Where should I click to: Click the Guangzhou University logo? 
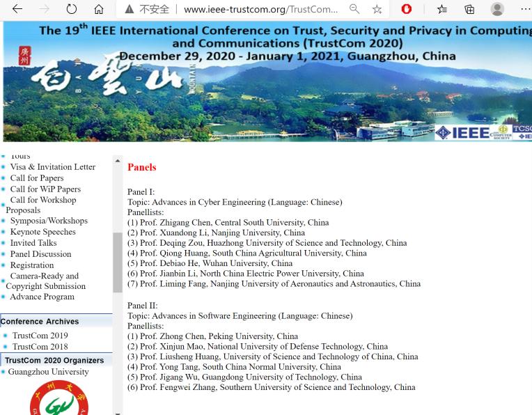59,399
